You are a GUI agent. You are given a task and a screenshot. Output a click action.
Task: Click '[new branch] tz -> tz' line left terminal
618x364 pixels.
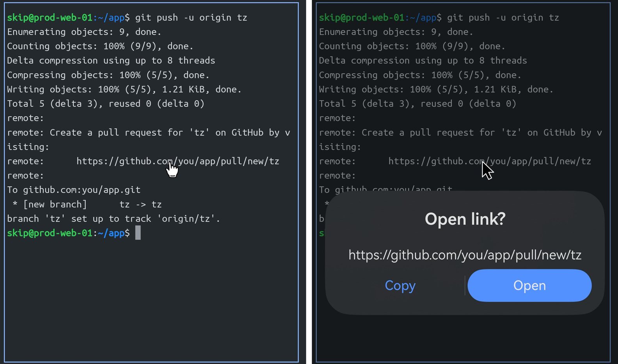pos(87,204)
